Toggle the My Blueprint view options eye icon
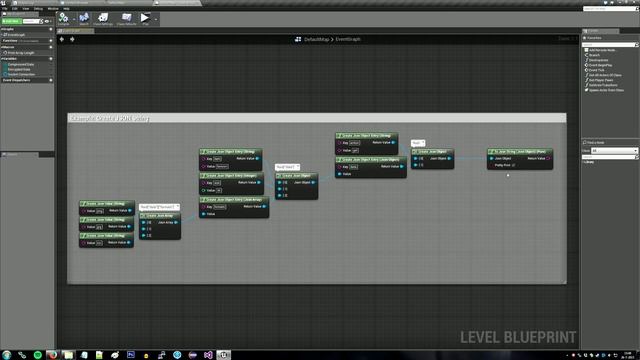The width and height of the screenshot is (640, 360). pyautogui.click(x=47, y=21)
